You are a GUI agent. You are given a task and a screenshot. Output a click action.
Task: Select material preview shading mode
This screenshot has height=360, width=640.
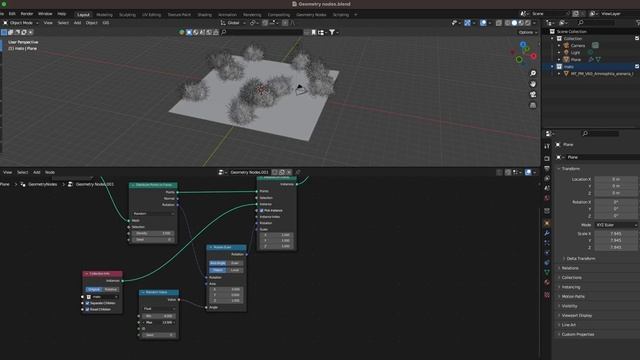[x=521, y=23]
